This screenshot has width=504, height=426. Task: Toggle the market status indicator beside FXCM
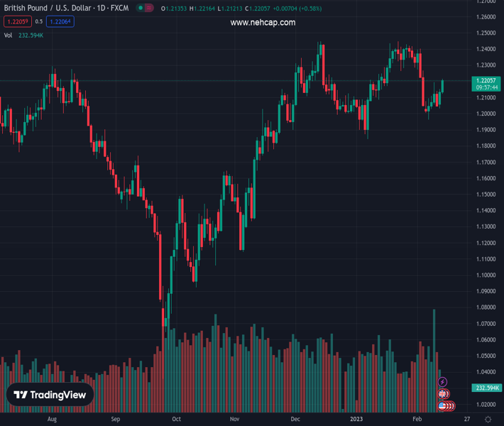[x=146, y=9]
